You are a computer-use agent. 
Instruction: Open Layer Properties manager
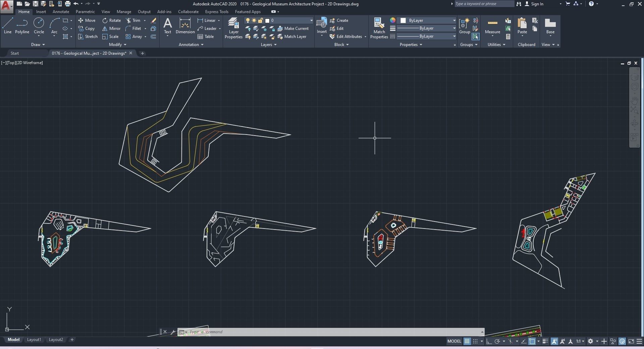pos(233,29)
